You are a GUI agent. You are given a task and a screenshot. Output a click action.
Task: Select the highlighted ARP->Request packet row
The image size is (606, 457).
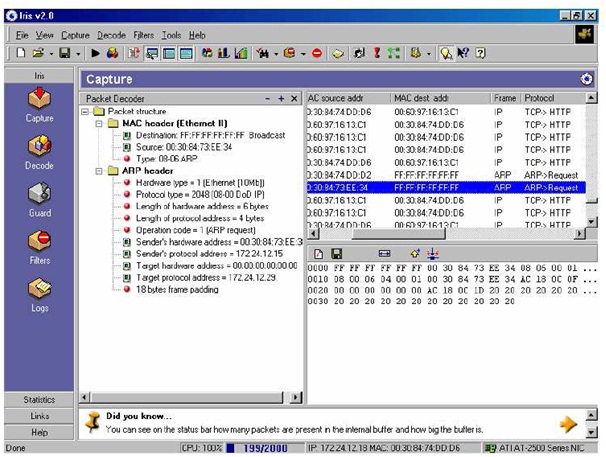click(446, 188)
